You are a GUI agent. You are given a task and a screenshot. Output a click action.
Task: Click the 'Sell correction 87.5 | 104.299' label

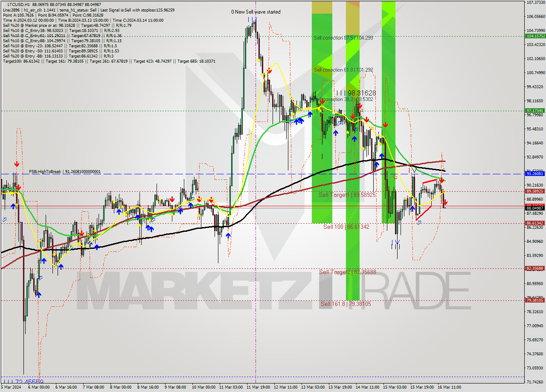(343, 38)
